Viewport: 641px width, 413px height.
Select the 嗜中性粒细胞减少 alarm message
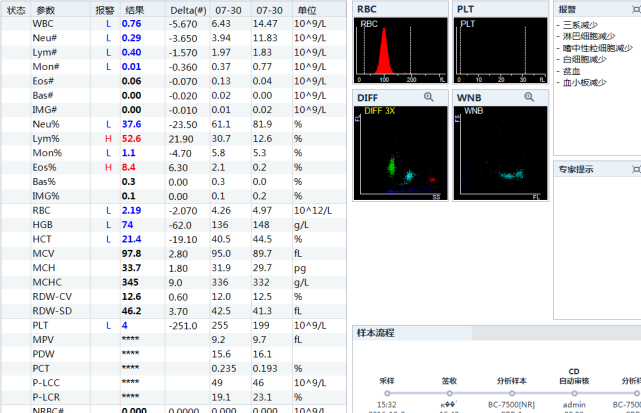(x=598, y=48)
